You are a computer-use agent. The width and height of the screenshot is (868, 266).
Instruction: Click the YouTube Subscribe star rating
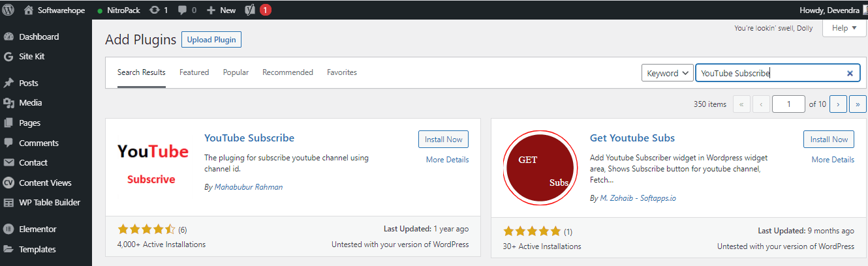[146, 229]
